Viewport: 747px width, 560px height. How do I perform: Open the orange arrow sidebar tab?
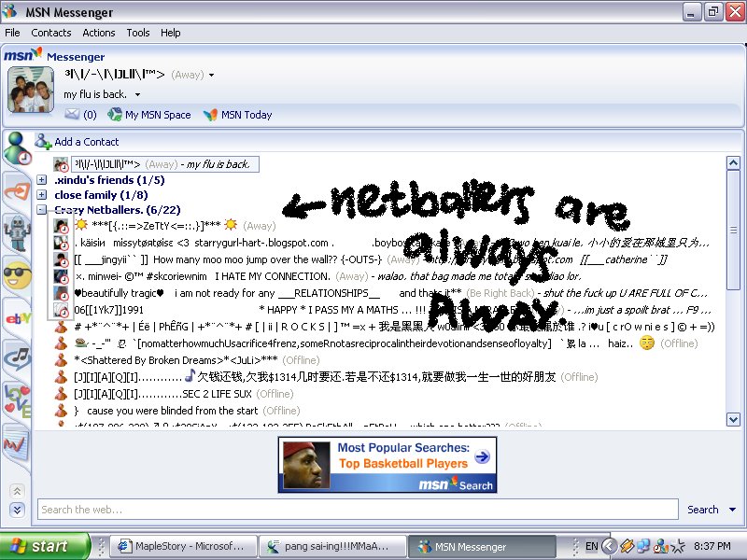click(17, 191)
